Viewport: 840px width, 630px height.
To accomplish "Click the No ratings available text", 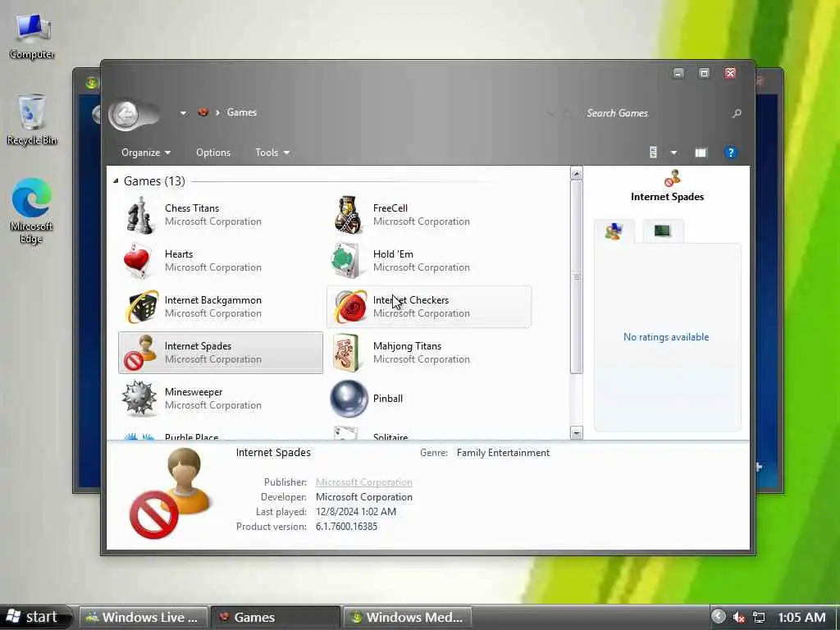I will click(x=666, y=337).
